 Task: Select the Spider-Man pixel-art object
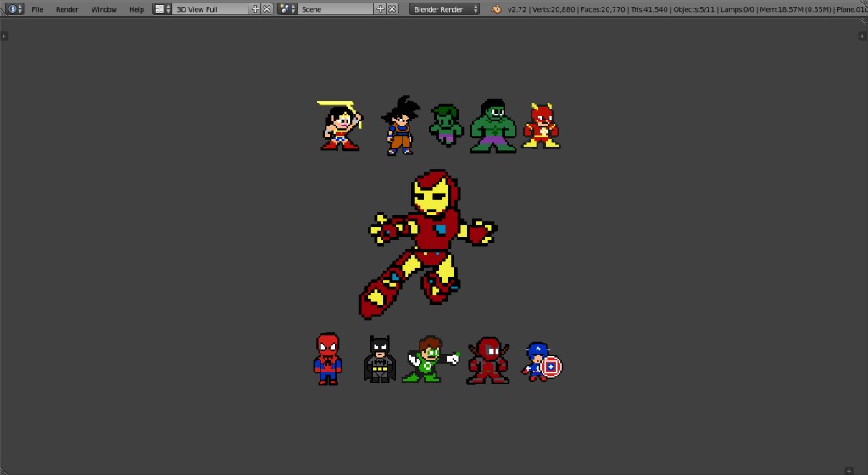[328, 359]
